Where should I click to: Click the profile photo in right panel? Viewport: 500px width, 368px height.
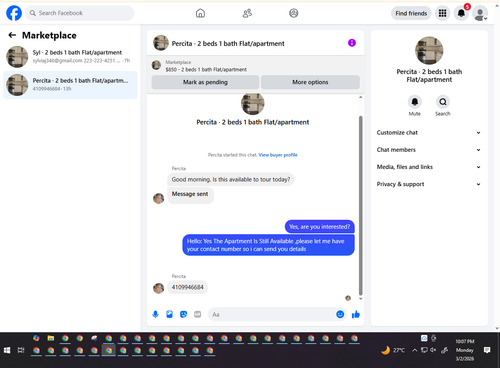click(429, 50)
